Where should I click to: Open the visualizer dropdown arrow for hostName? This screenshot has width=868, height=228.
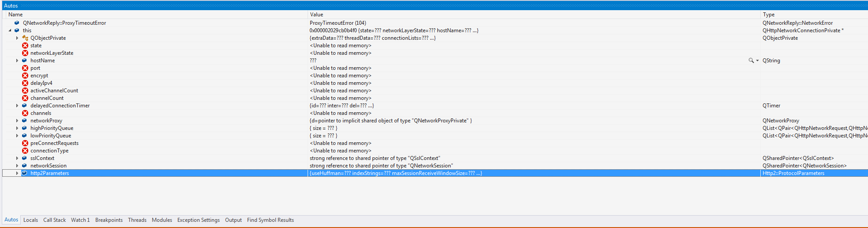(x=757, y=61)
